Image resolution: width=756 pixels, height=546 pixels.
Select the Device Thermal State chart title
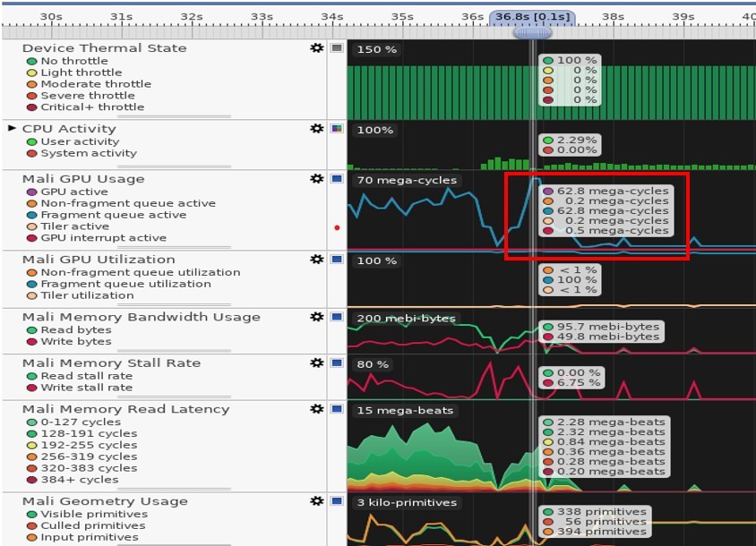coord(104,47)
